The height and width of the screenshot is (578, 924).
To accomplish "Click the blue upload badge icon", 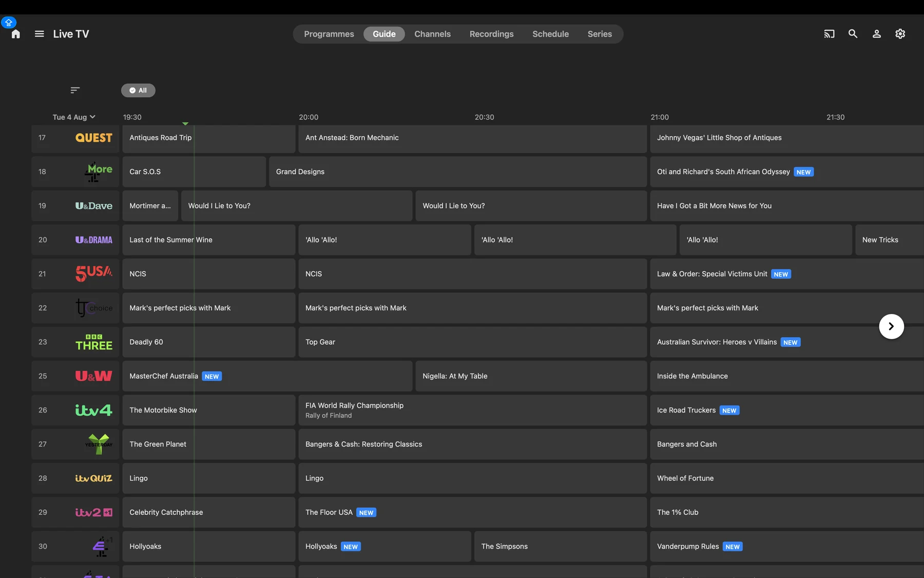I will tap(9, 23).
